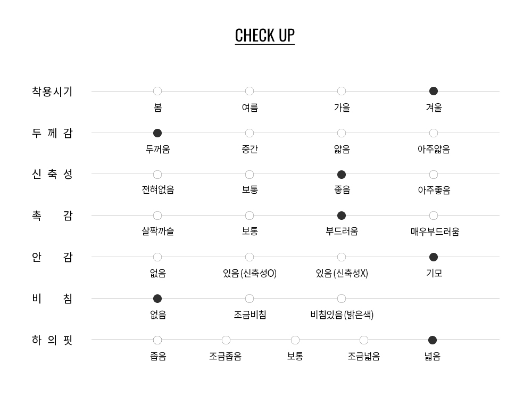
Task: Pick the 아주얇음 thickness circle
Action: coord(434,133)
